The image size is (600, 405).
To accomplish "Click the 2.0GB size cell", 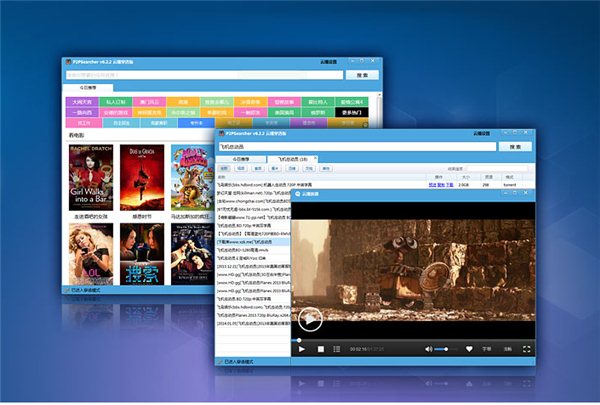I will [x=464, y=185].
